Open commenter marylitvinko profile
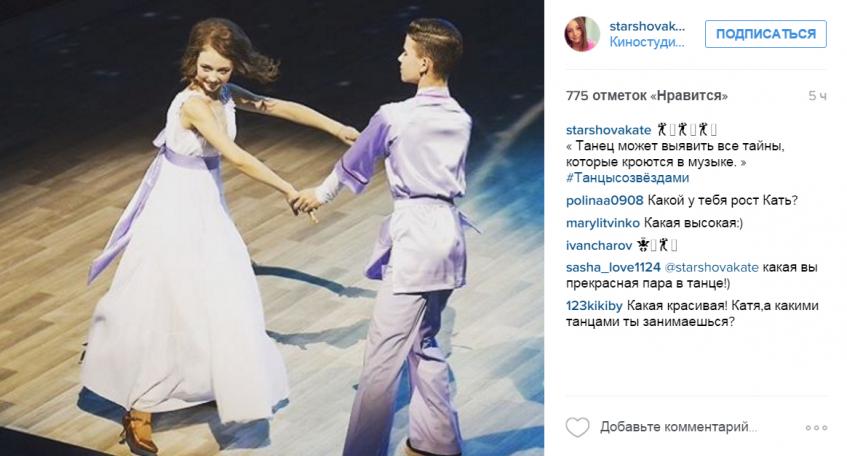 (x=602, y=223)
